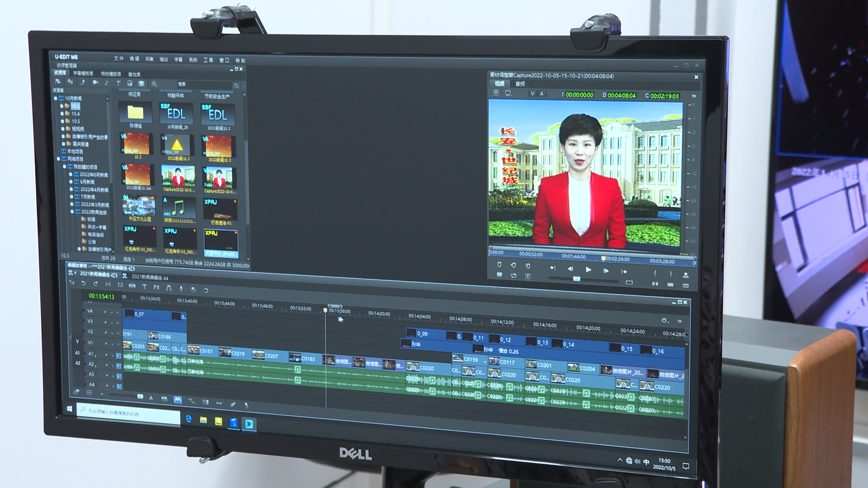Open the 工具 menu

[x=208, y=60]
